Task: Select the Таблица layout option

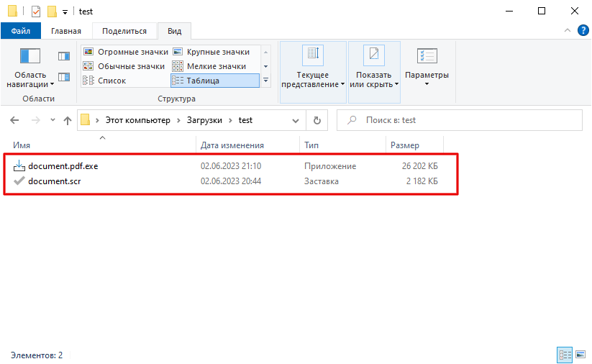Action: 215,81
